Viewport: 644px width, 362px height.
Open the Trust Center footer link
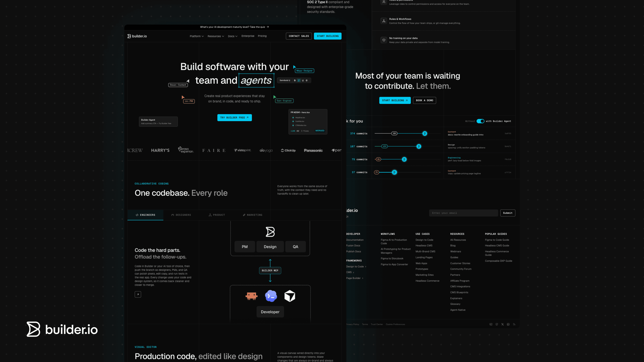pos(377,324)
